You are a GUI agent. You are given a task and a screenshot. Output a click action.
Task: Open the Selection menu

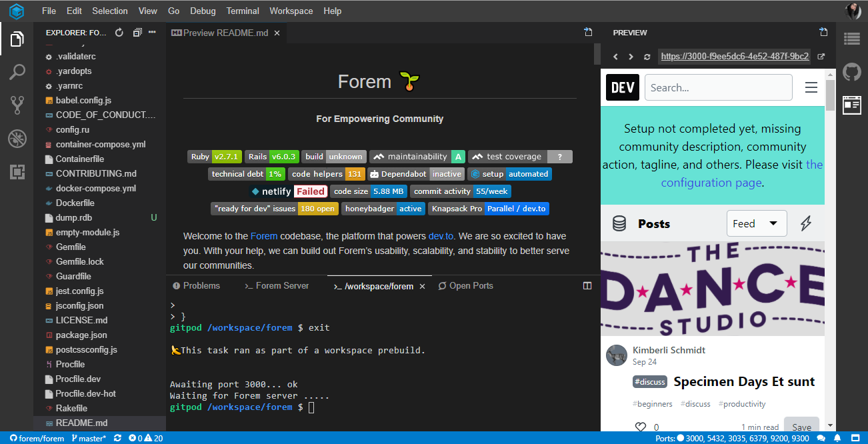click(x=110, y=11)
